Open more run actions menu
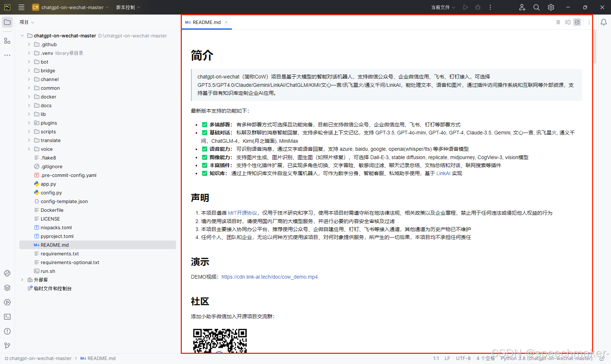The height and width of the screenshot is (364, 611). [490, 7]
